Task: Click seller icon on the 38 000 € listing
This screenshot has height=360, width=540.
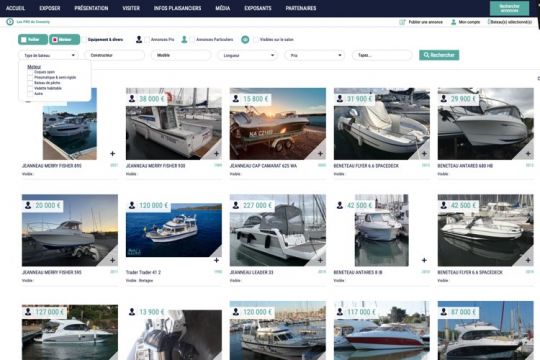Action: coord(132,99)
